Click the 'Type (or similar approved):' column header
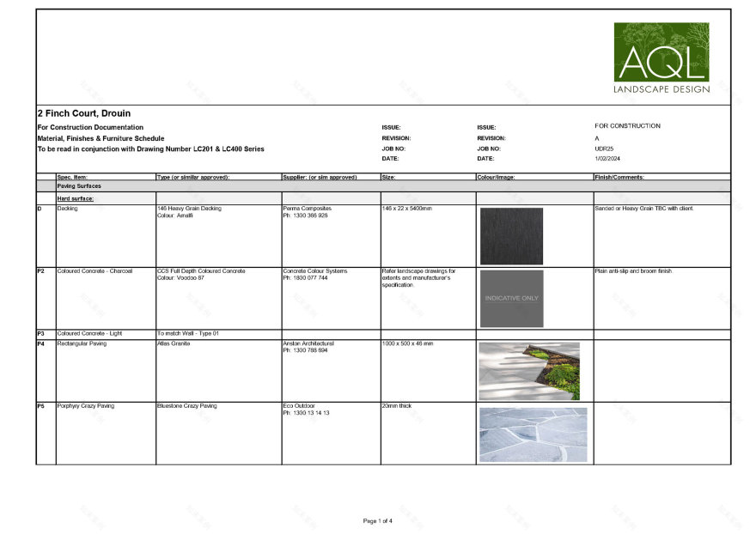Image resolution: width=756 pixels, height=534 pixels. point(193,177)
